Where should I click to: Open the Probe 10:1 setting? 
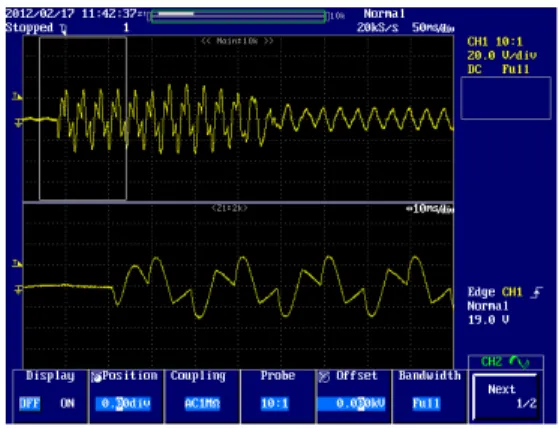(275, 404)
